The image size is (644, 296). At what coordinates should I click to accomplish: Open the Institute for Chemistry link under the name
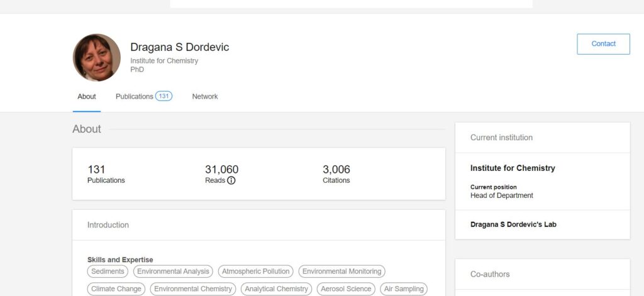coord(164,61)
